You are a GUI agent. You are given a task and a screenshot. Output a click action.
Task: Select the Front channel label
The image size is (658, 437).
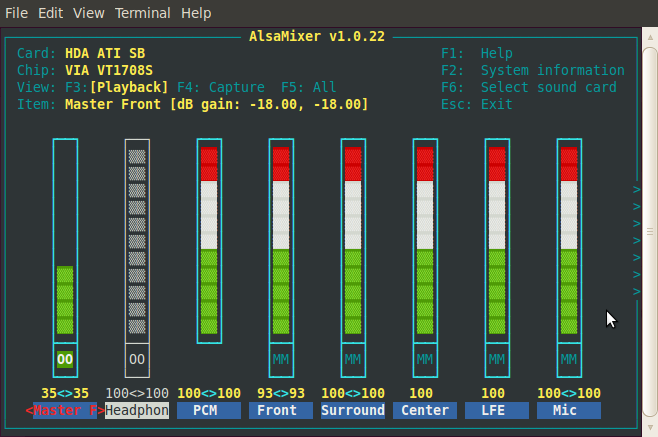[x=281, y=410]
